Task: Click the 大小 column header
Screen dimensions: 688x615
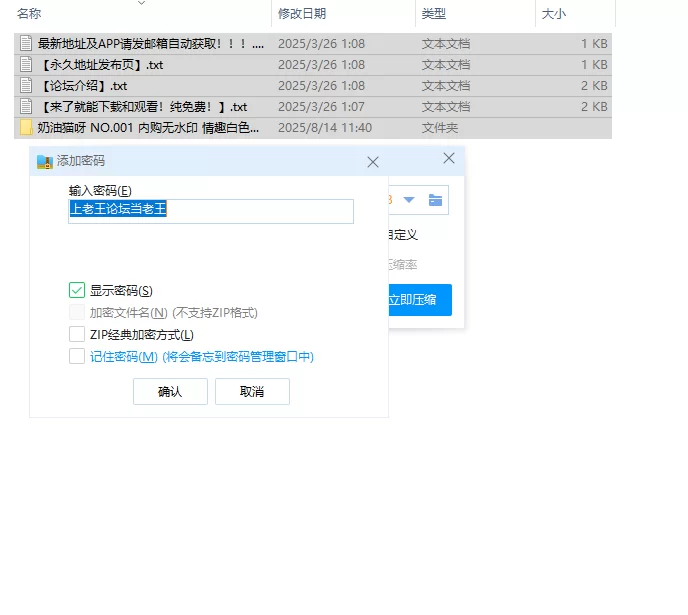Action: [x=554, y=14]
